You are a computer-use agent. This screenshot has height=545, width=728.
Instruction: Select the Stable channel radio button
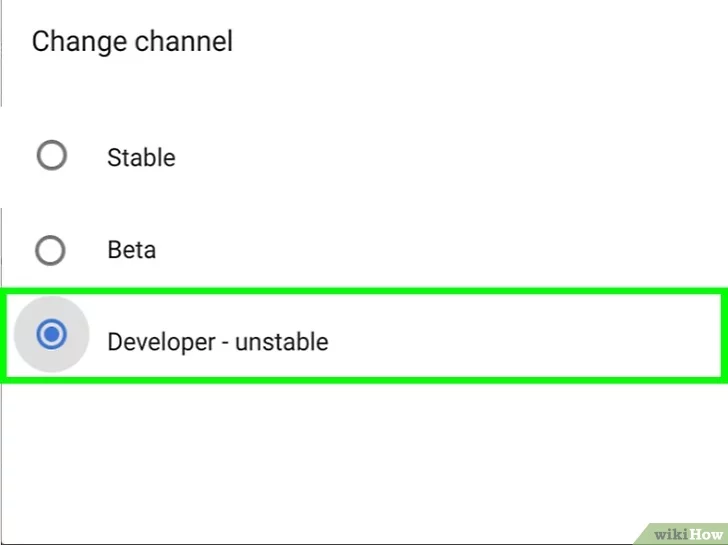tap(52, 156)
